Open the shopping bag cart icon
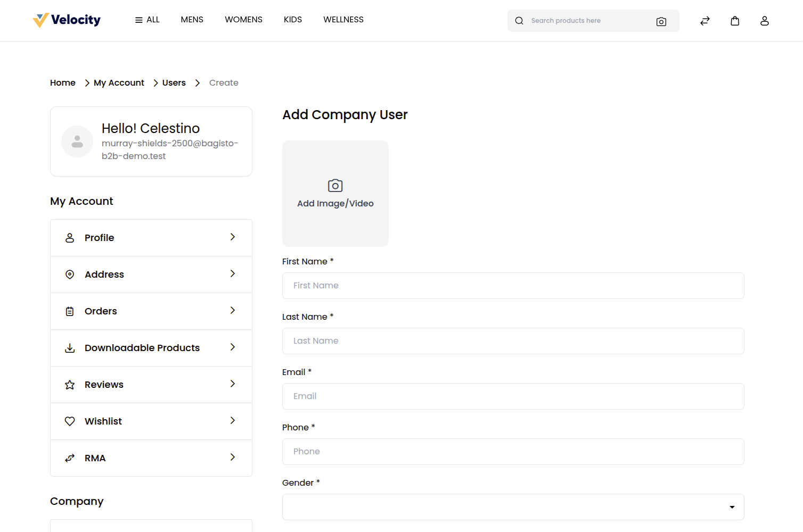The width and height of the screenshot is (803, 532). pos(735,21)
